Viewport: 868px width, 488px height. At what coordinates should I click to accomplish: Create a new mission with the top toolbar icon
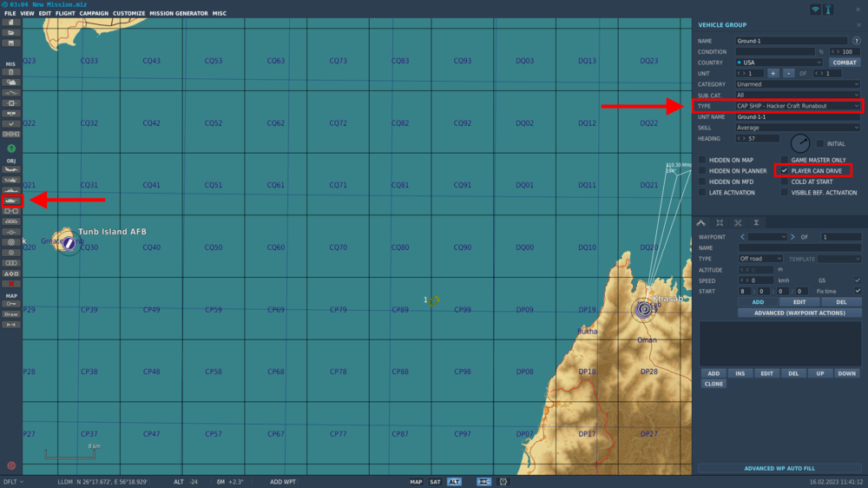[11, 23]
